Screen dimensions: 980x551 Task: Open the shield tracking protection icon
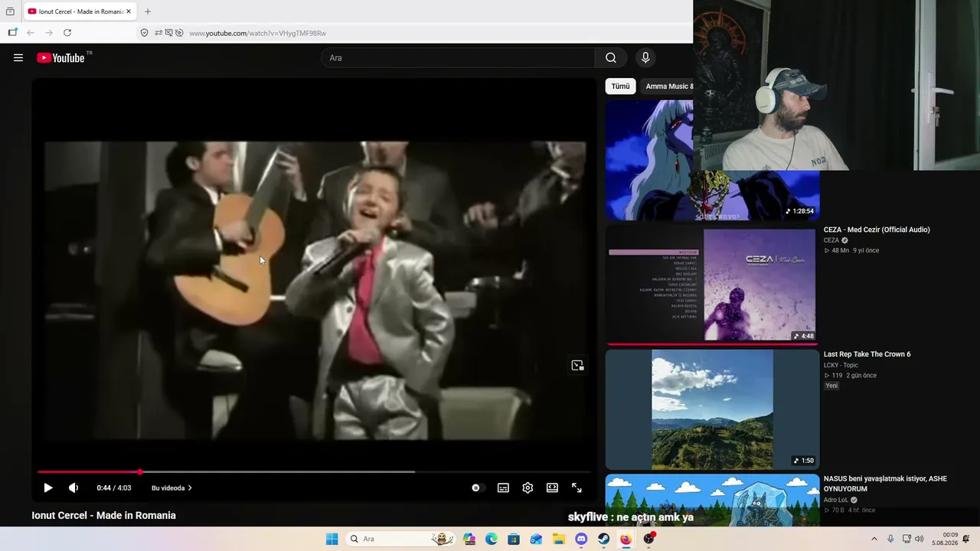click(144, 33)
